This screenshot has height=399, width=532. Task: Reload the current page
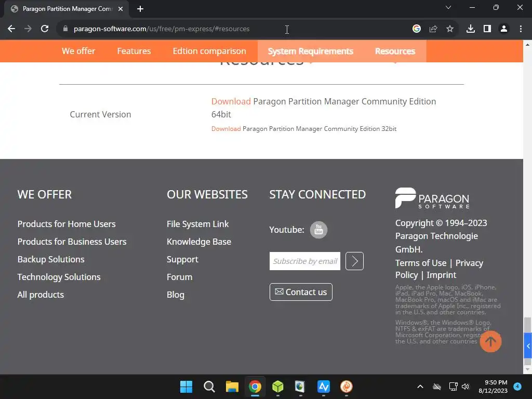point(45,29)
